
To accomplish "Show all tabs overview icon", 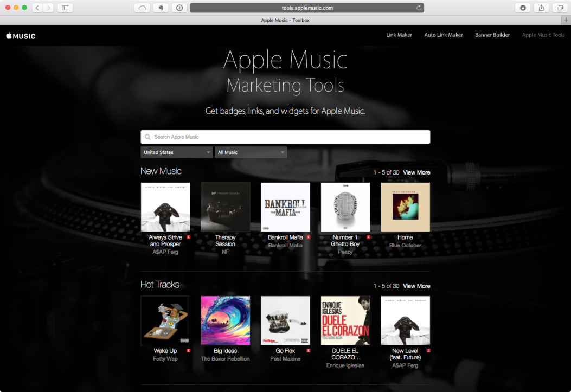I will coord(560,8).
